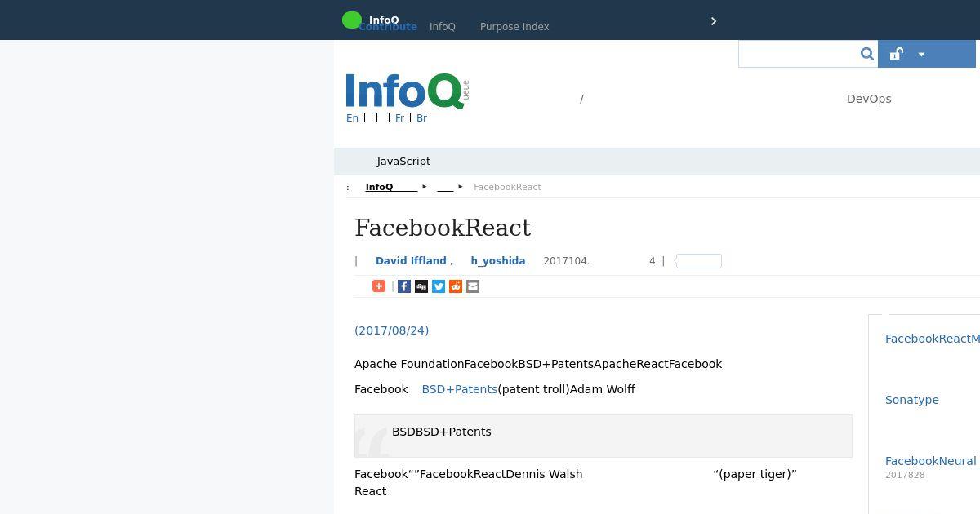
Task: Open the Sonatype sidebar link
Action: (x=912, y=400)
